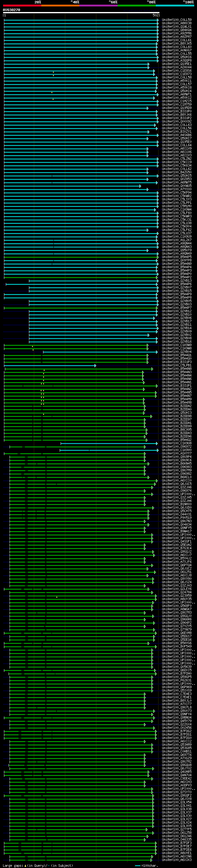Select hit UniRef100_Q195D9
197x868 pixels.
tap(176, 108)
